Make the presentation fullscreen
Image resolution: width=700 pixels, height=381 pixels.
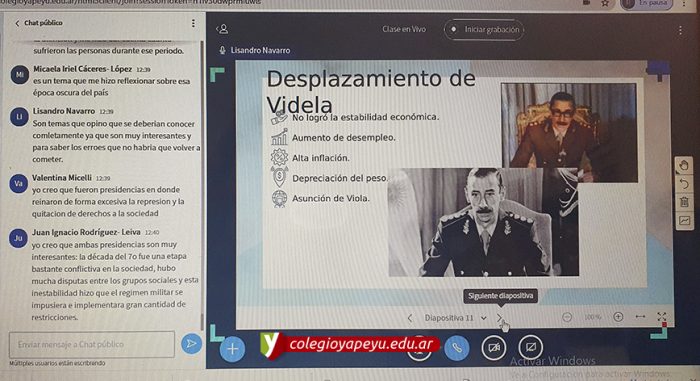coord(662,317)
